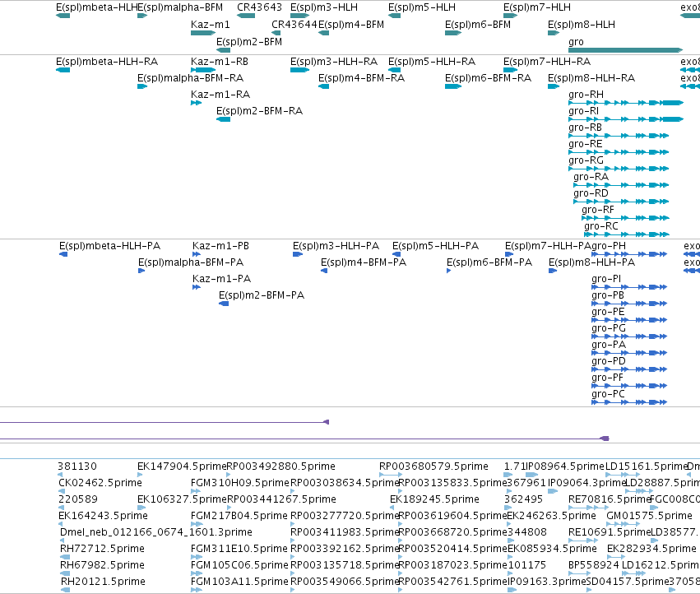Click the E(spl)m4-BFM-PA protein label
Viewport: 700px width, 594px height.
tap(364, 262)
